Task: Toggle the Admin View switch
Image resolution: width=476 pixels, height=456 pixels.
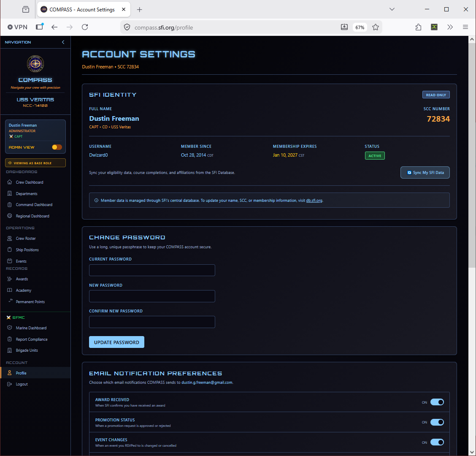Action: [x=57, y=147]
